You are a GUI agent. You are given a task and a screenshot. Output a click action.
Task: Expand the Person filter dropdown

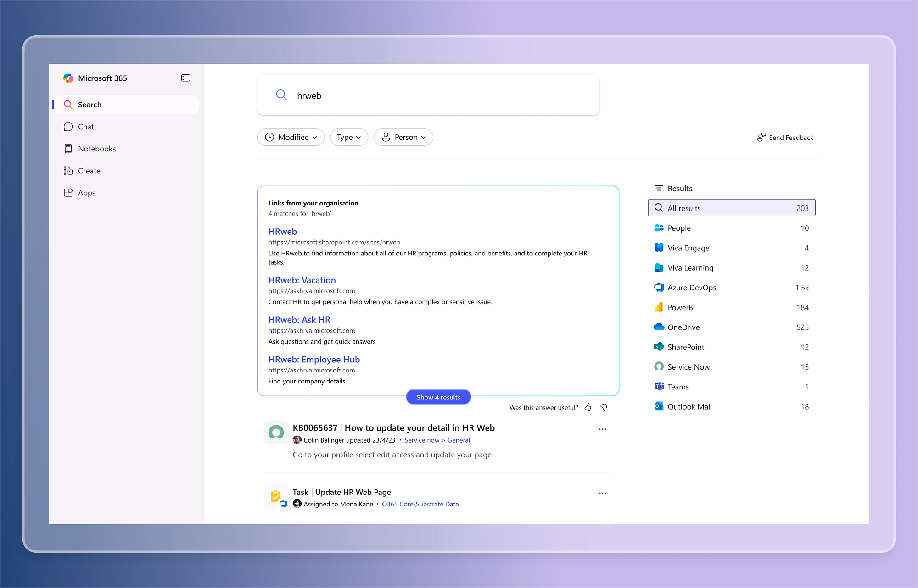tap(403, 137)
